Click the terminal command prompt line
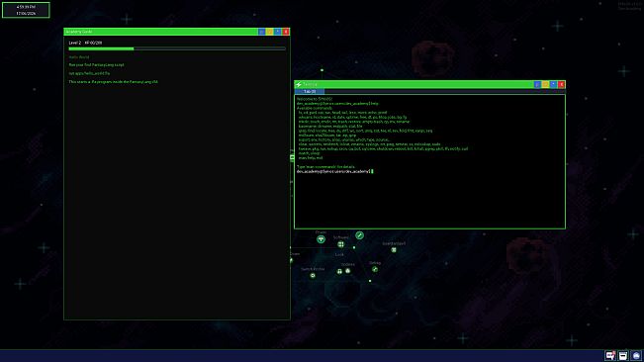 tap(334, 171)
